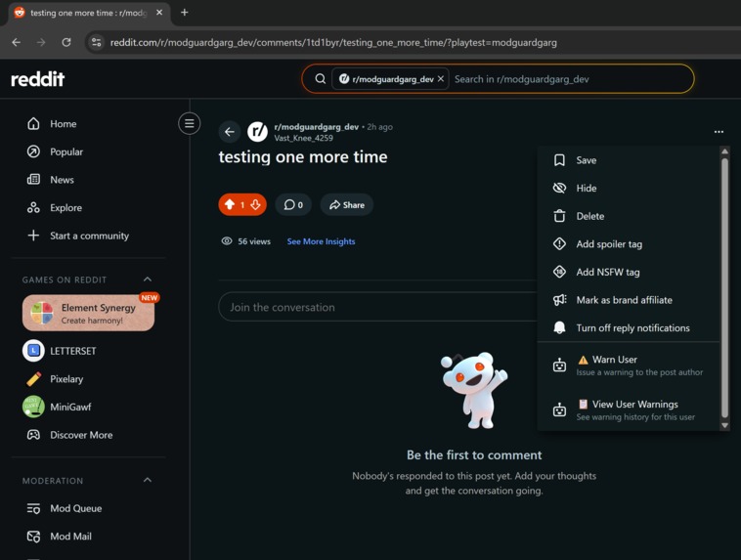Open a new browser tab

pyautogui.click(x=185, y=13)
